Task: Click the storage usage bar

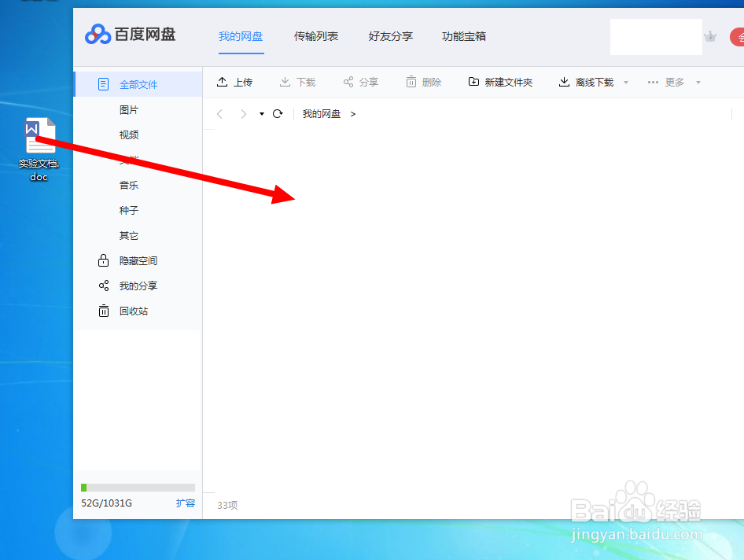Action: (138, 488)
